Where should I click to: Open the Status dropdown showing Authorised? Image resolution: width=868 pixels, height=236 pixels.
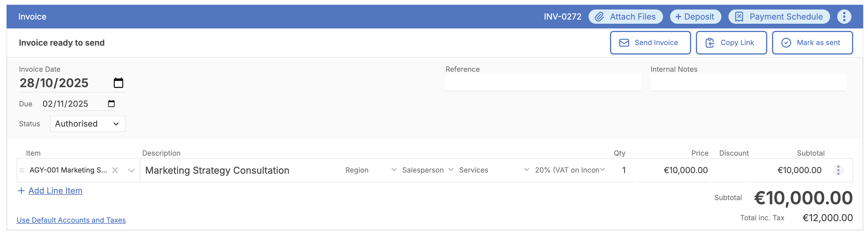[87, 124]
